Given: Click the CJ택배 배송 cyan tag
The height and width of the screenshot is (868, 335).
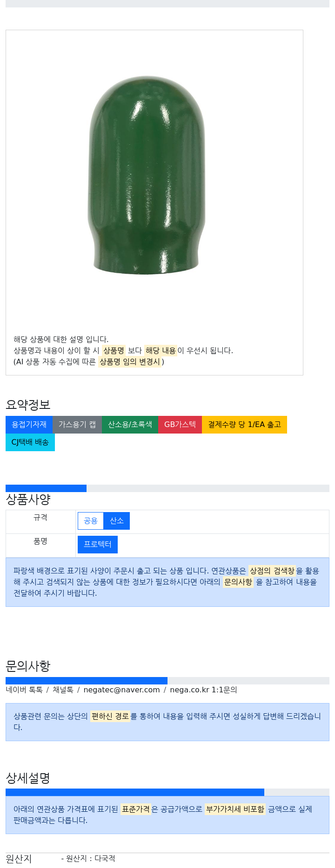Looking at the screenshot, I should click(x=30, y=442).
